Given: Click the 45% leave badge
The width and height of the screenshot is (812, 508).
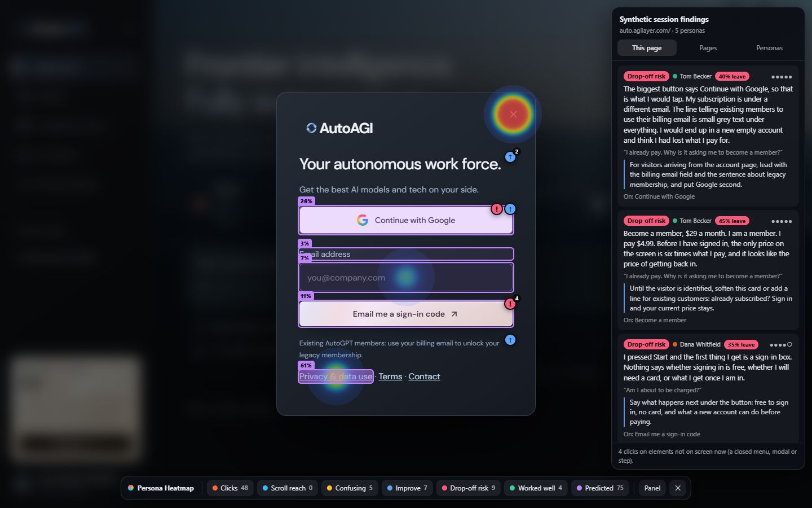Looking at the screenshot, I should (732, 221).
